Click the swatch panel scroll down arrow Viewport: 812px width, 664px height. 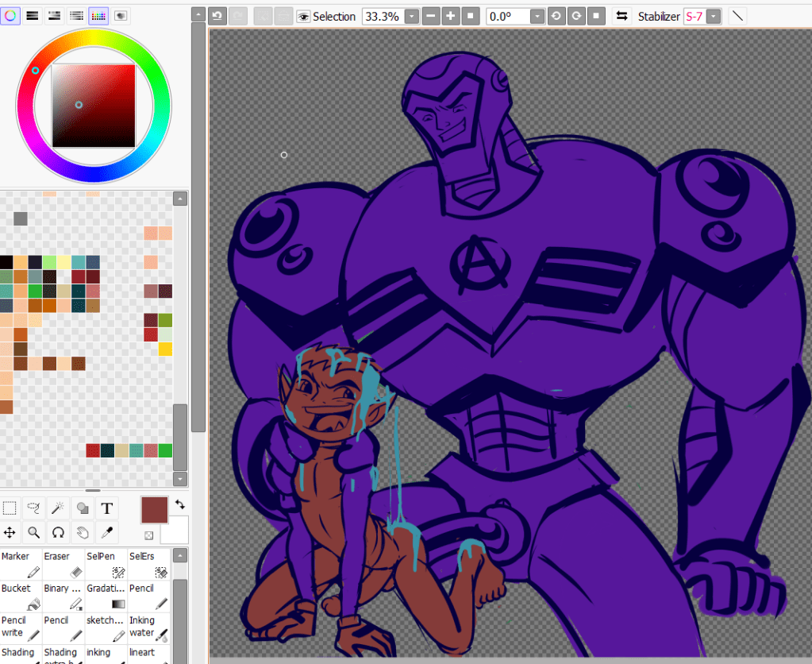click(180, 479)
